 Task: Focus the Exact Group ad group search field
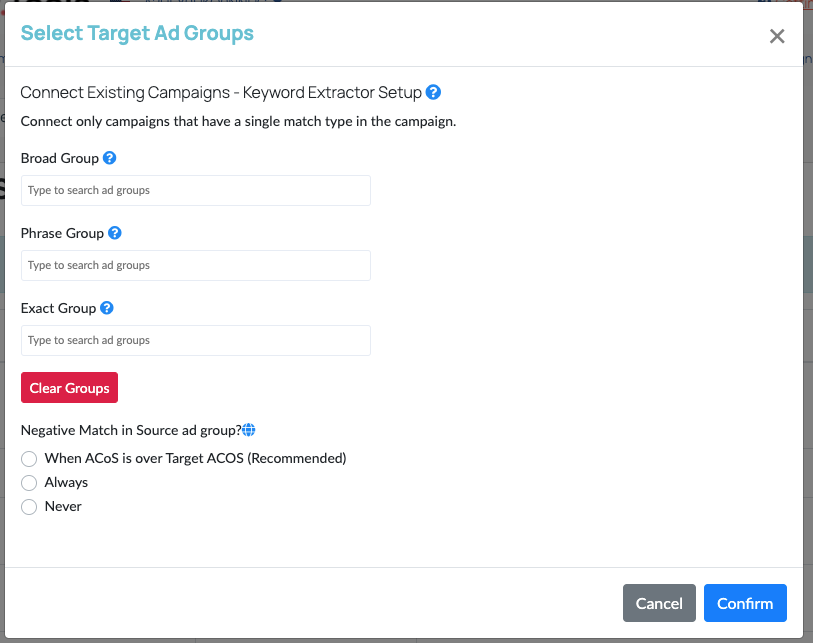click(x=196, y=340)
